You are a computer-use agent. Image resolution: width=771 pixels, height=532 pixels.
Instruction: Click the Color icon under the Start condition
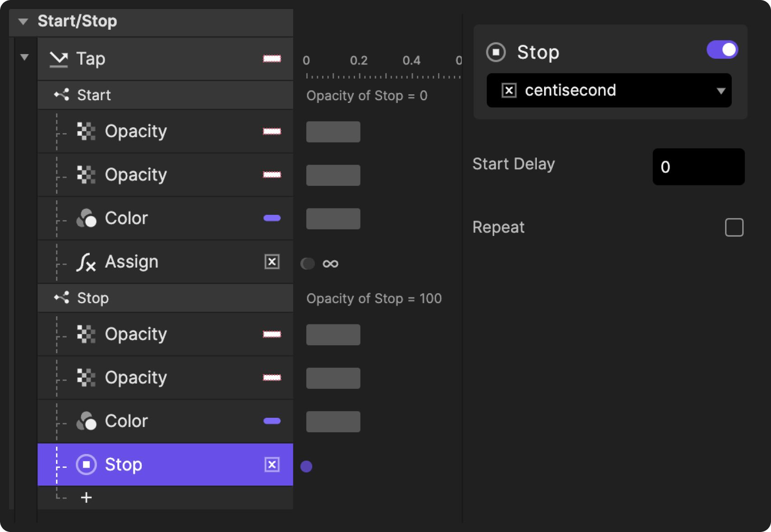(x=86, y=218)
